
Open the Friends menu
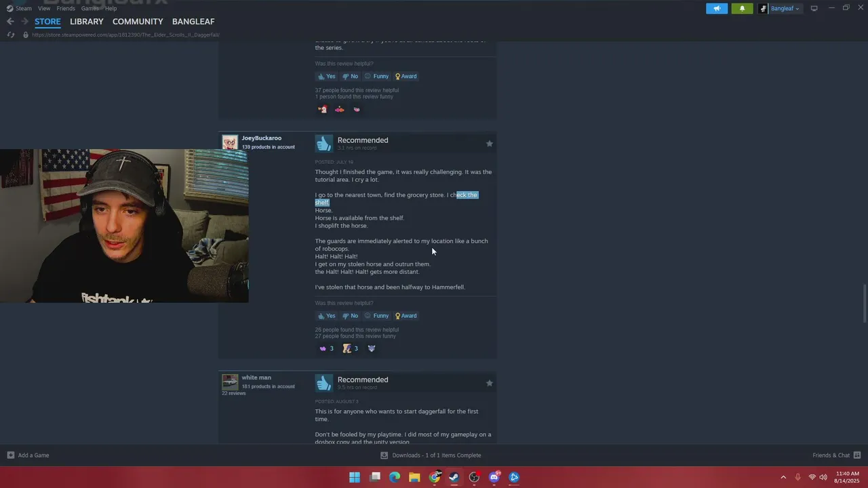(x=66, y=8)
